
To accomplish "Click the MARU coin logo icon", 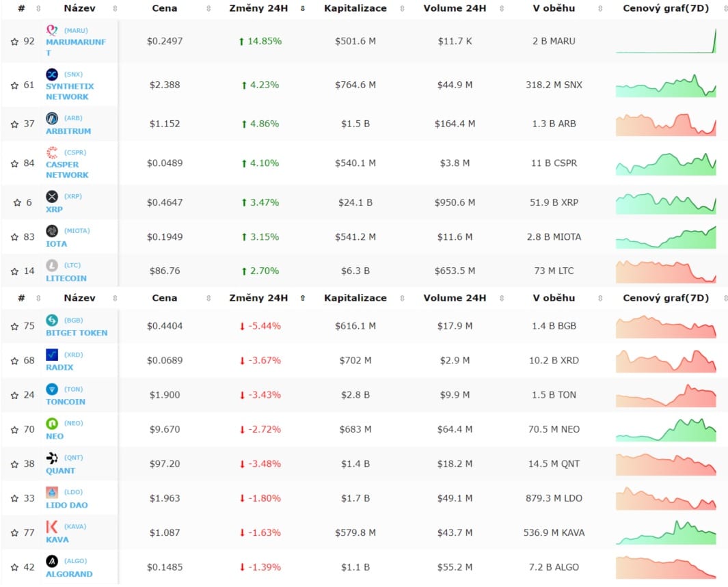I will click(x=52, y=30).
